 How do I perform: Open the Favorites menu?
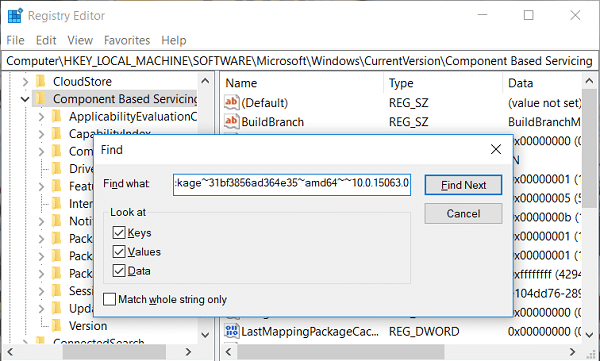click(x=127, y=40)
